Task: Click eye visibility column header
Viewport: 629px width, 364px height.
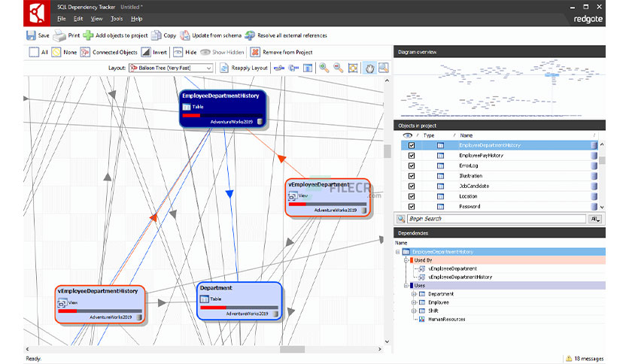Action: click(x=408, y=135)
